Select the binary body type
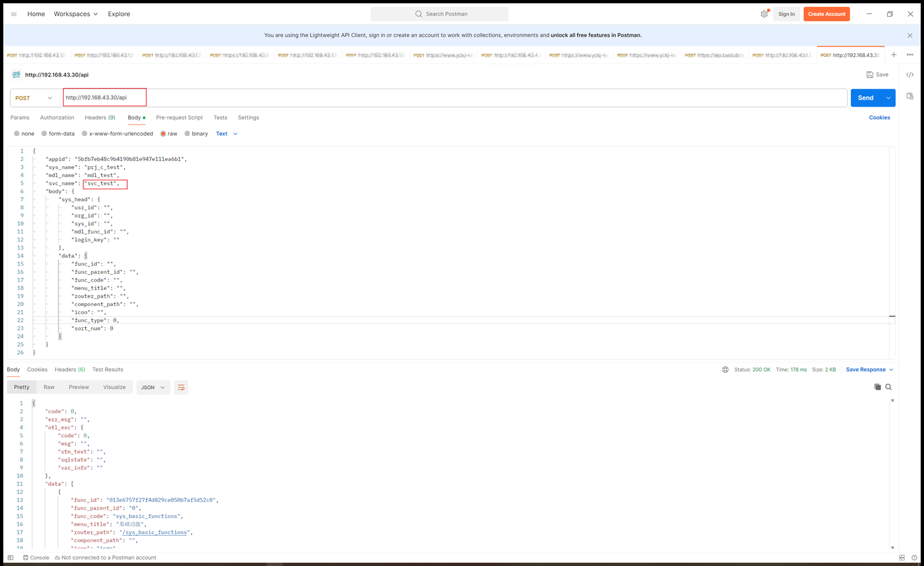This screenshot has width=924, height=566. [196, 134]
